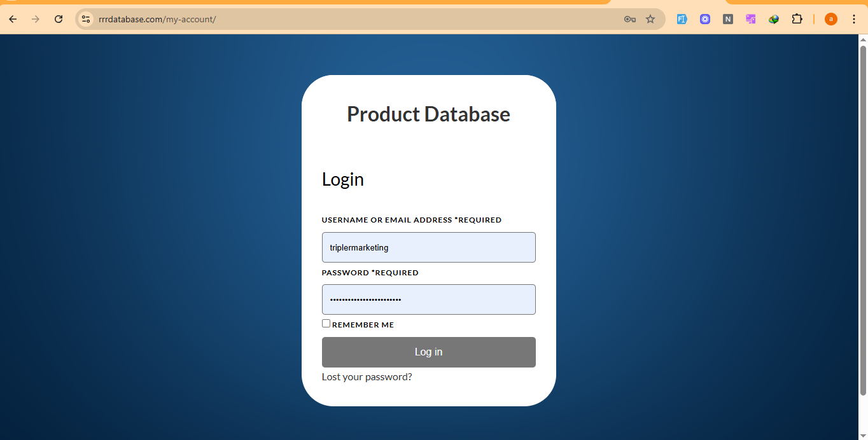Screen dimensions: 868x440
Task: Open the site information icon in address bar
Action: (x=86, y=19)
